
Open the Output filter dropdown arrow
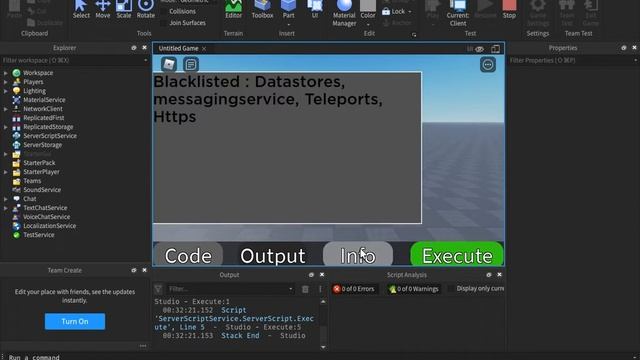coord(291,289)
